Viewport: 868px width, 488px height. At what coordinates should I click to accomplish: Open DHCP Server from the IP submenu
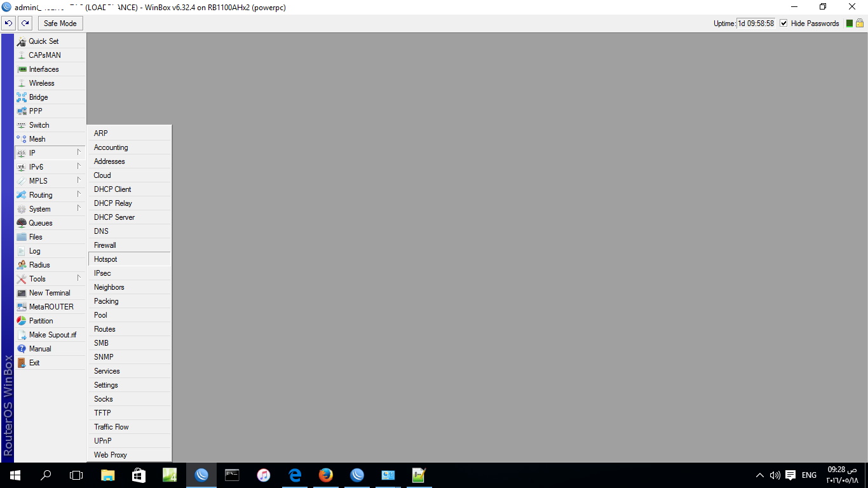point(130,217)
